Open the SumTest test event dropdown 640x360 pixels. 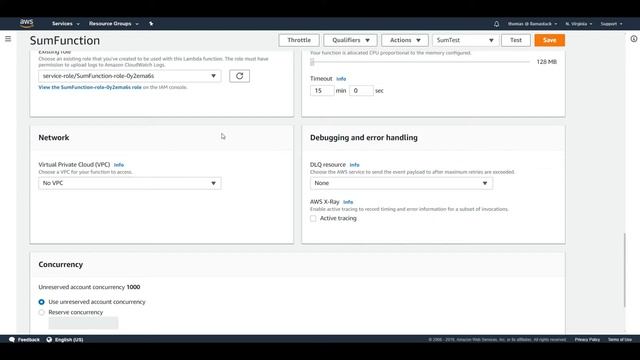click(465, 40)
